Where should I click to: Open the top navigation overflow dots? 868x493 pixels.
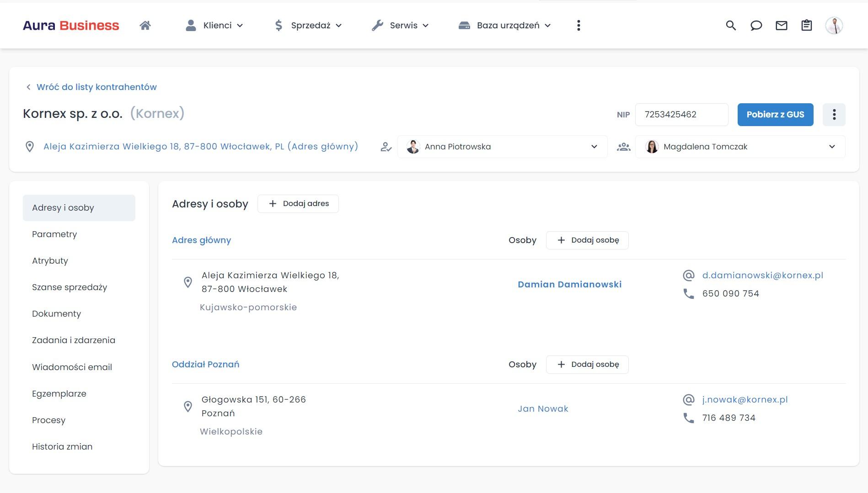click(x=579, y=26)
